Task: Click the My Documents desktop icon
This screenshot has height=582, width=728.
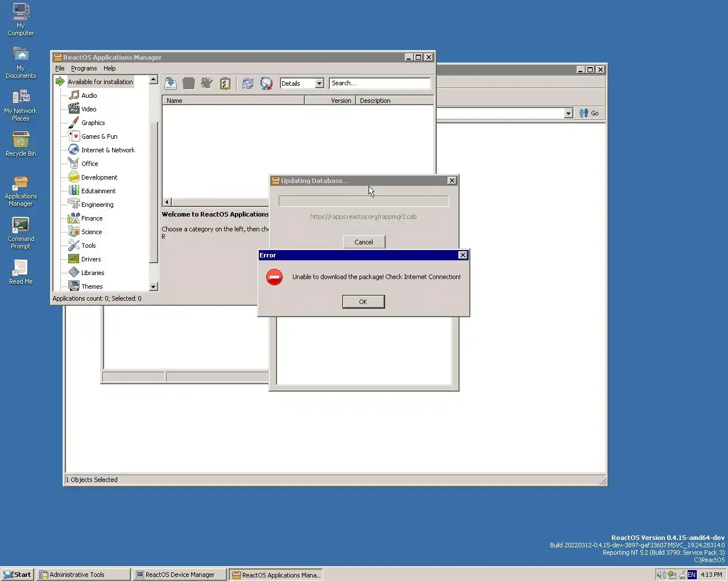Action: pos(20,63)
